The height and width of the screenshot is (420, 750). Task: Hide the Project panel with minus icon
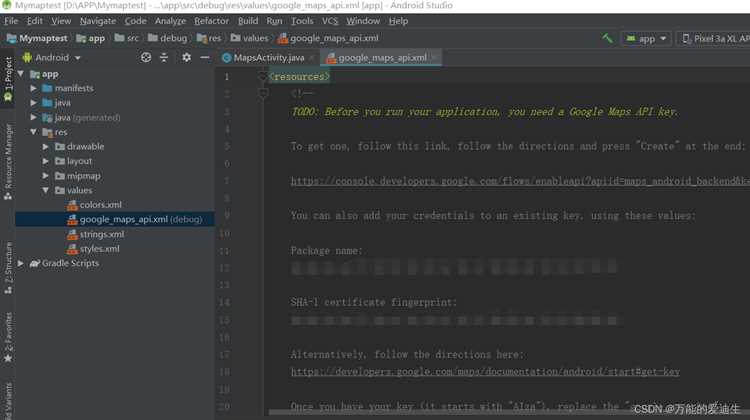(x=205, y=57)
